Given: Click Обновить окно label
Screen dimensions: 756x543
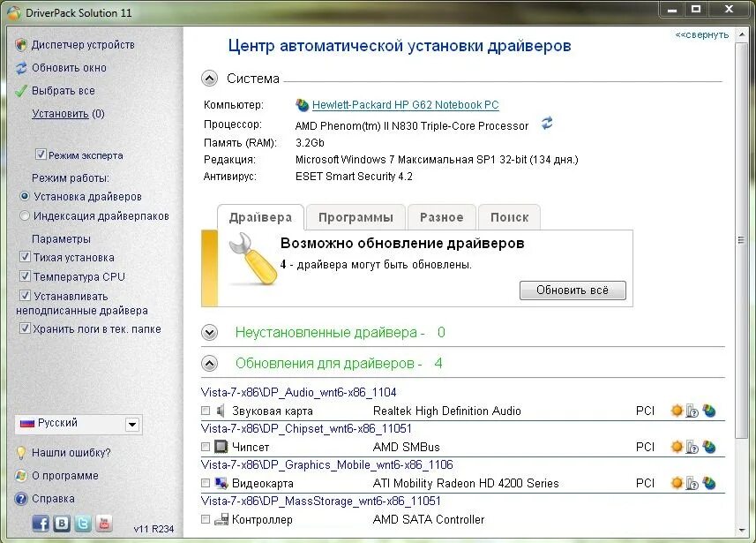Looking at the screenshot, I should tap(69, 68).
